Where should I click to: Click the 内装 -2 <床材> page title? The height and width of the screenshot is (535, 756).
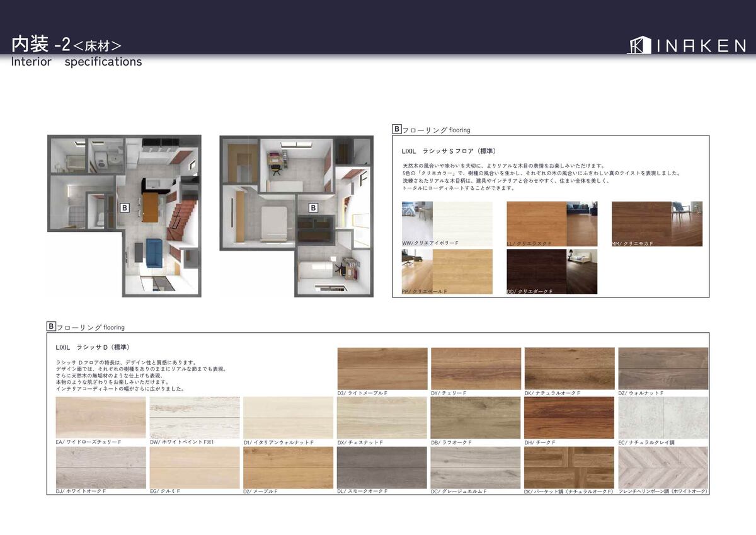66,45
